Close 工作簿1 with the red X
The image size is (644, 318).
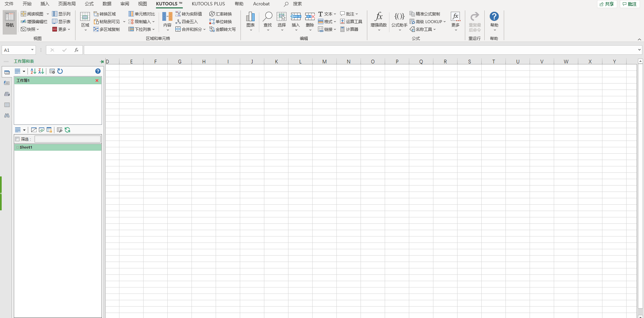coord(97,81)
